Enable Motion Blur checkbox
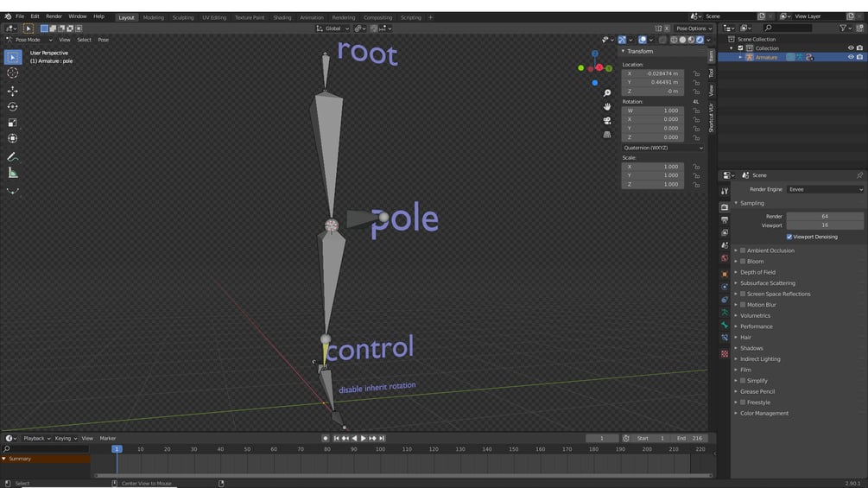This screenshot has height=488, width=868. [743, 305]
